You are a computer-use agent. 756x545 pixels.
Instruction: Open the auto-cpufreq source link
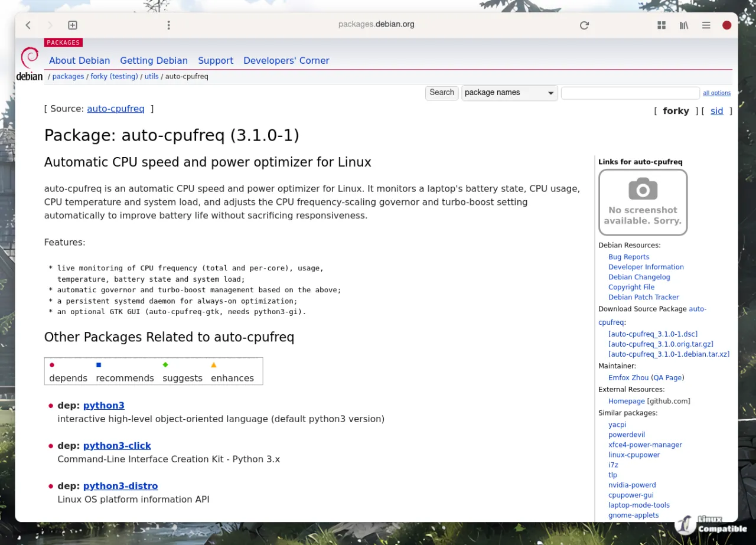(x=116, y=109)
